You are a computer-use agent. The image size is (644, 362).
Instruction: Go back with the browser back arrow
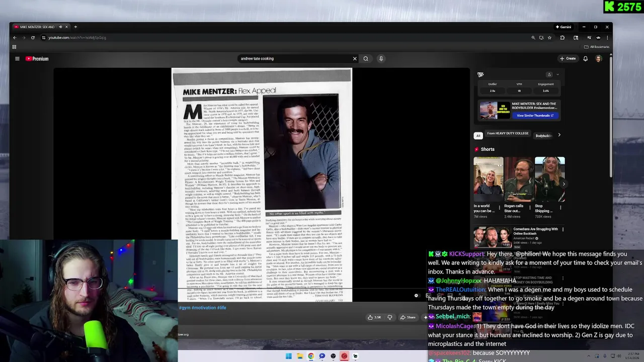15,38
